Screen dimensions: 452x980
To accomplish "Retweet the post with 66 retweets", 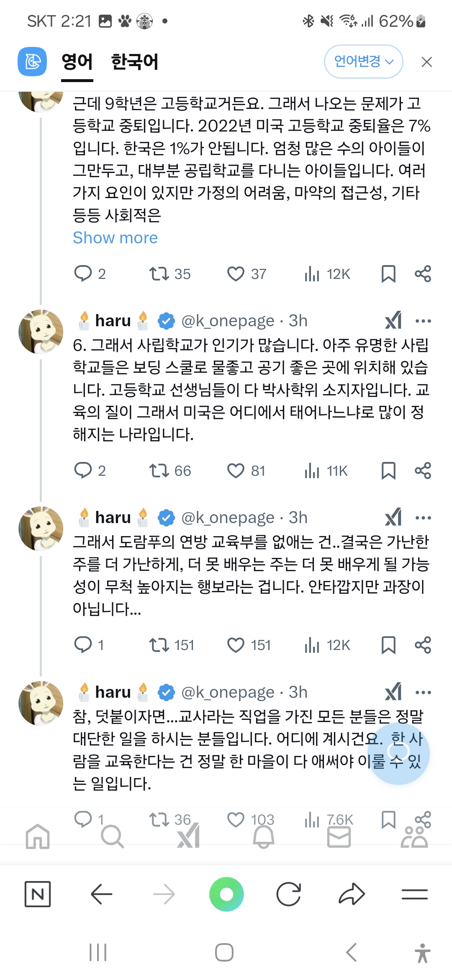I will [x=159, y=471].
